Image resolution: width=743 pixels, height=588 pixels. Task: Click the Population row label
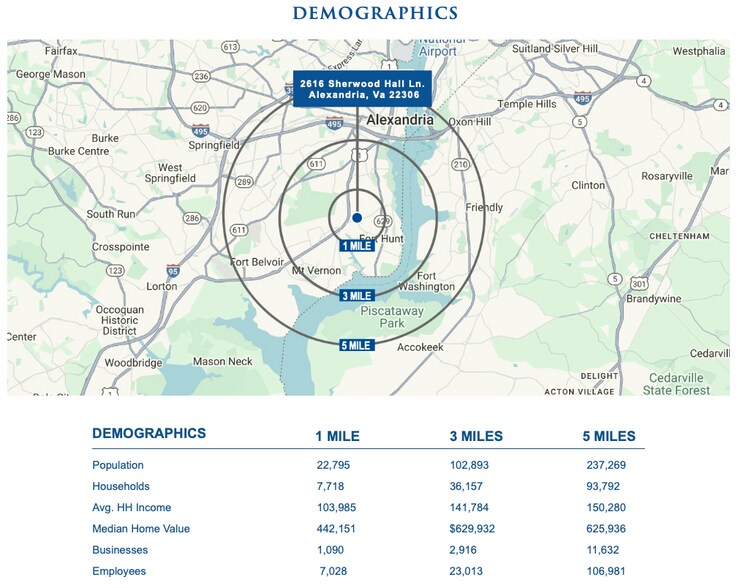[118, 465]
